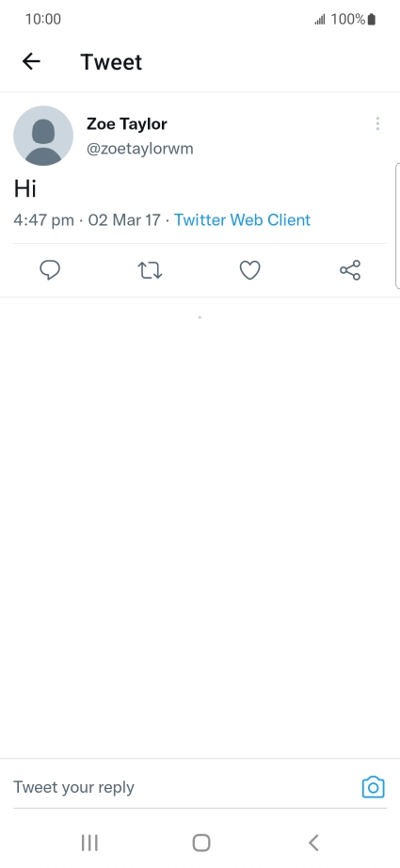Image resolution: width=400 pixels, height=868 pixels.
Task: Tap the battery indicator in status bar
Action: (372, 20)
